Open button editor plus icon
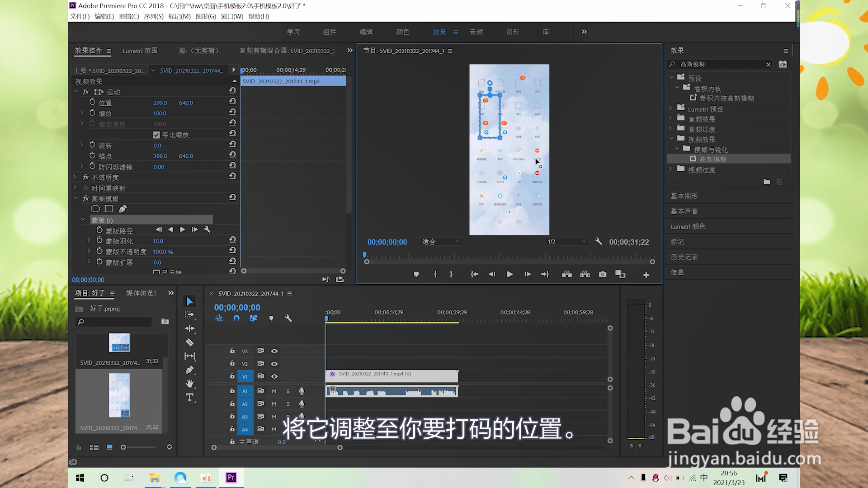Screen dimensions: 868x488 point(646,275)
